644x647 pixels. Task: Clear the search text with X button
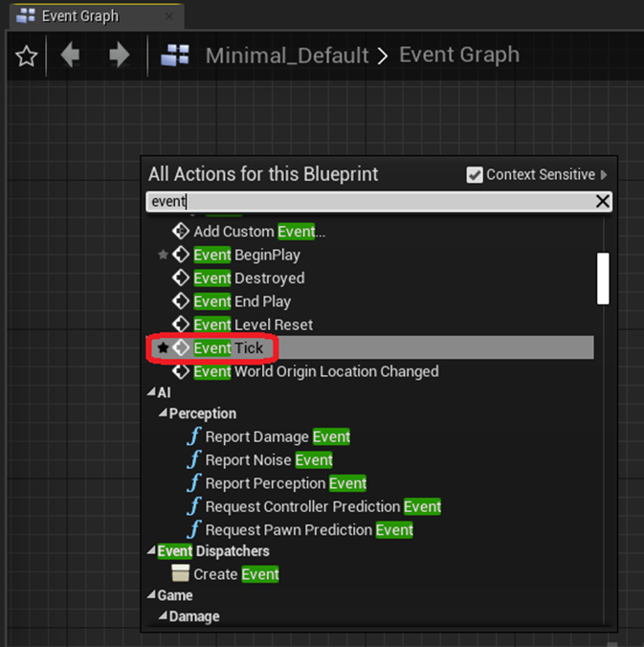point(603,201)
